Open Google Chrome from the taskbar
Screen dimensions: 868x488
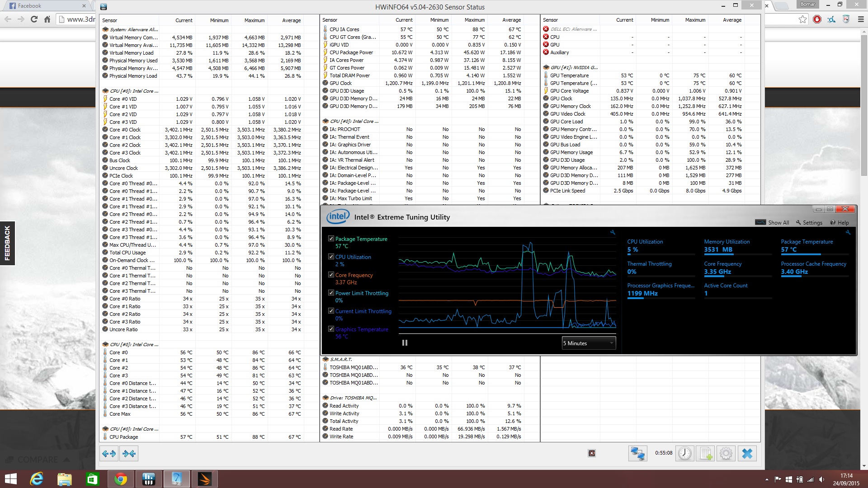pyautogui.click(x=120, y=479)
